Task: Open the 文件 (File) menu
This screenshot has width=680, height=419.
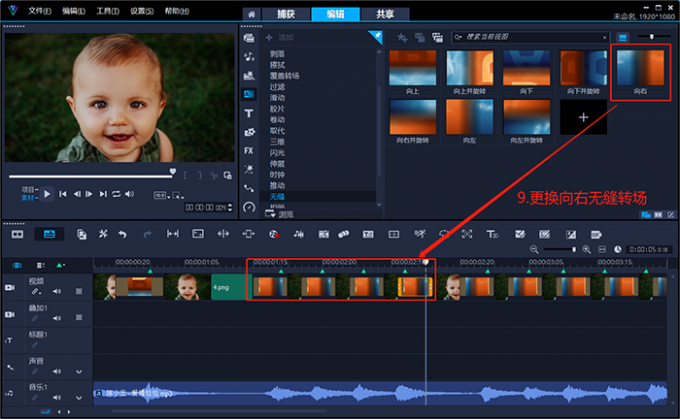Action: click(39, 11)
